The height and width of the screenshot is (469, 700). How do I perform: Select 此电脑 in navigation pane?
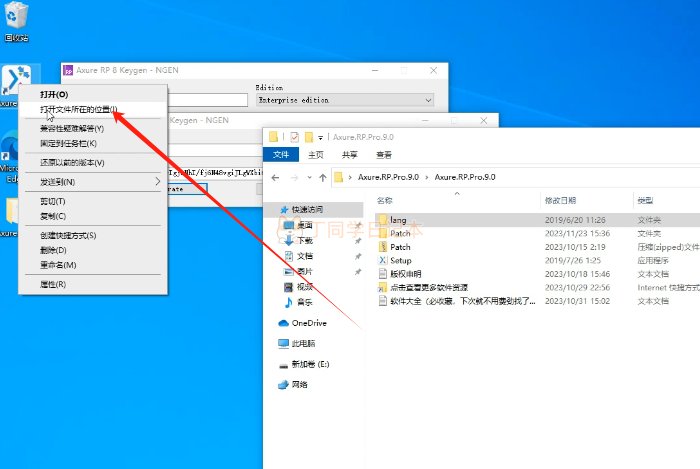tap(303, 344)
